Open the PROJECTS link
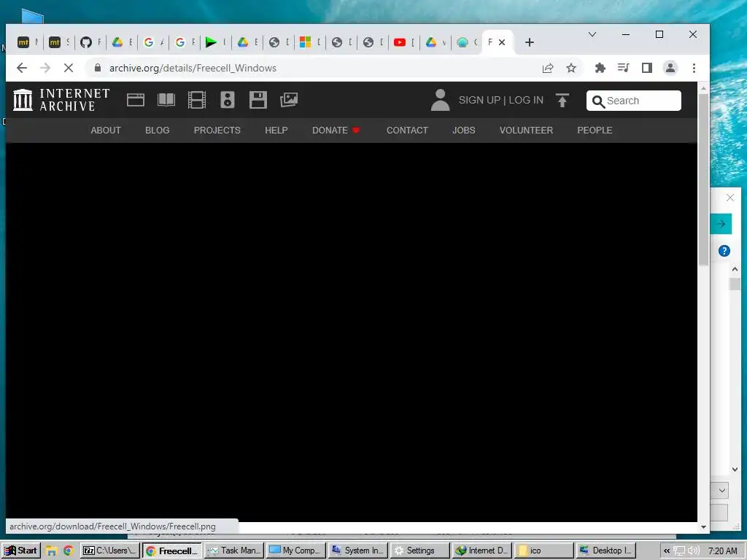Image resolution: width=747 pixels, height=560 pixels. coord(217,130)
